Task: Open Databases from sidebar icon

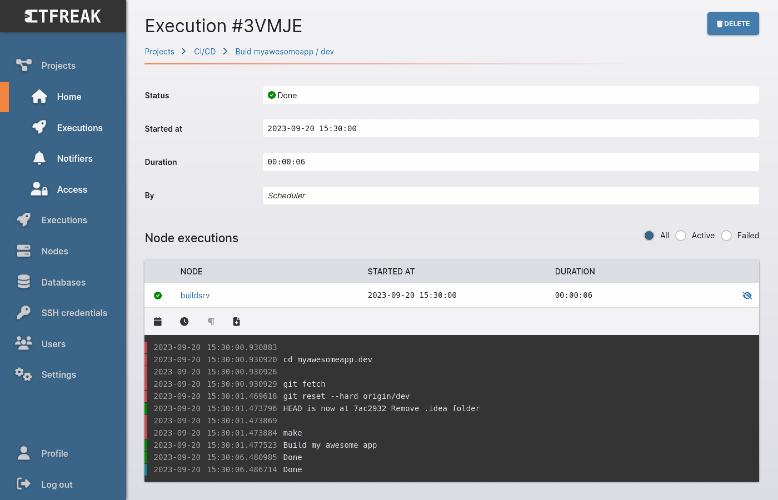Action: [23, 282]
